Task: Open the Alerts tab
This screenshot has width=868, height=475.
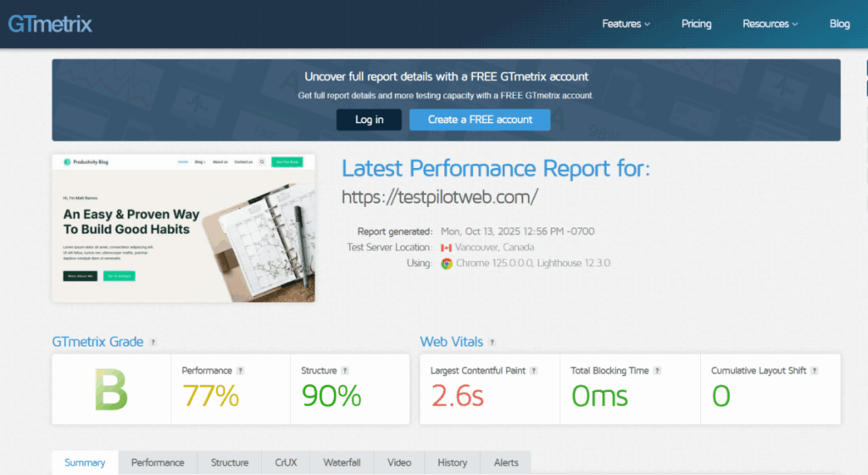Action: 506,463
